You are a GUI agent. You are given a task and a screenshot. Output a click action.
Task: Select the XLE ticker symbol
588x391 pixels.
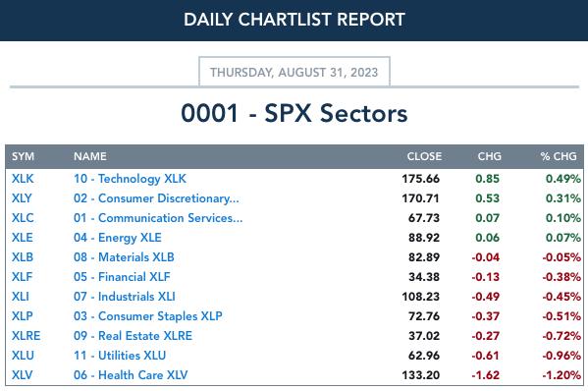click(23, 238)
